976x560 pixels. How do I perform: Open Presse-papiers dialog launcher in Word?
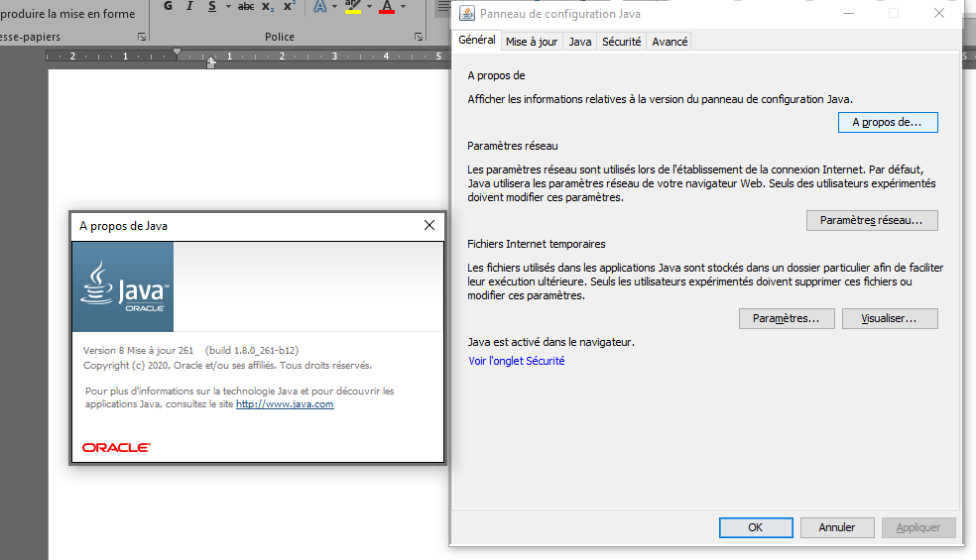pos(142,37)
